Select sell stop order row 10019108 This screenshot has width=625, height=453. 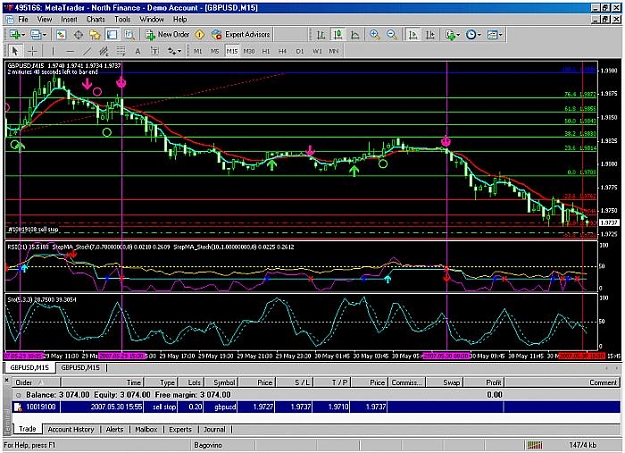(316, 407)
